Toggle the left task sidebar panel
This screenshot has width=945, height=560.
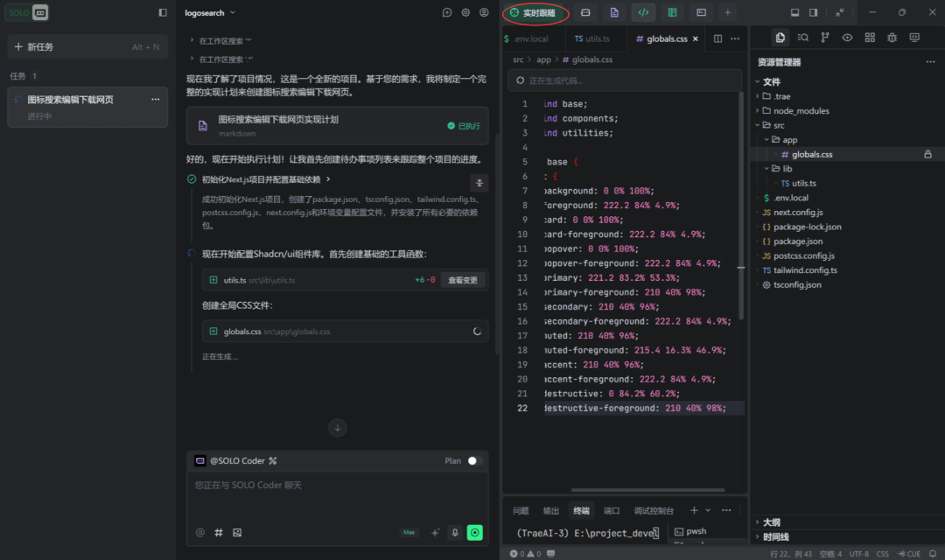point(163,12)
